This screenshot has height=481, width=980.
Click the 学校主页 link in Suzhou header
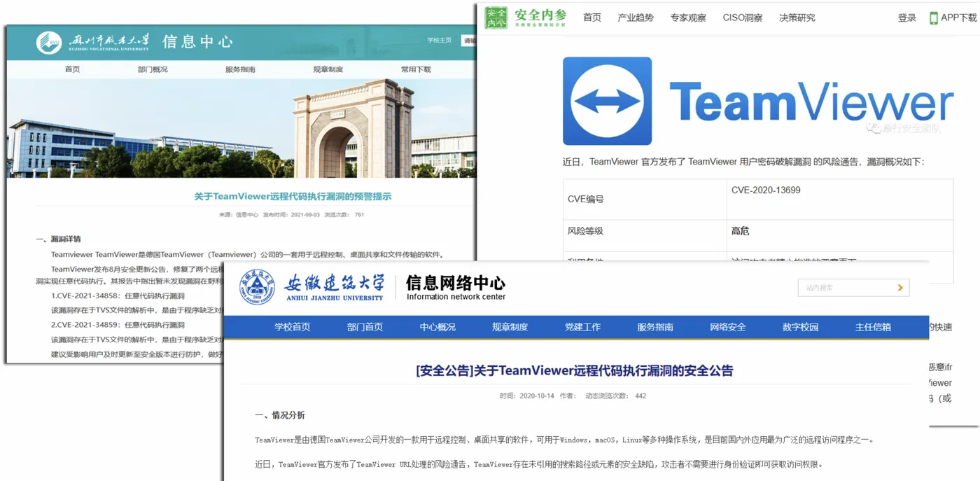click(440, 41)
